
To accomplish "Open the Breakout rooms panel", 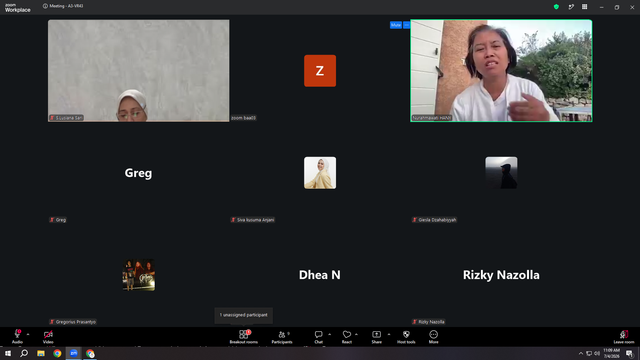I will [x=244, y=336].
